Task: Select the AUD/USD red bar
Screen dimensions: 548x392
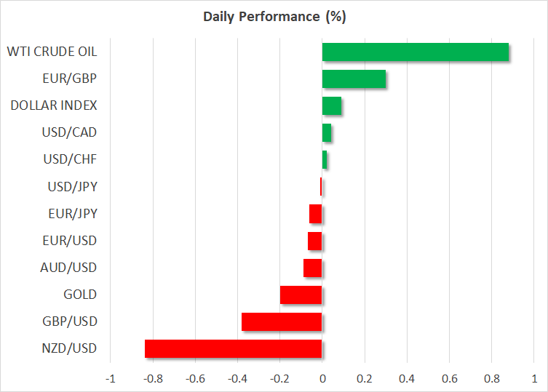Action: pyautogui.click(x=312, y=268)
